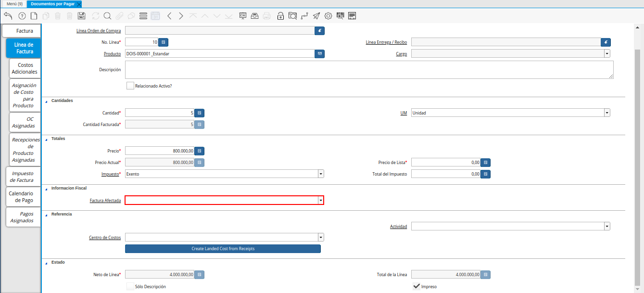Toggle the Impreso checkbox
644x293 pixels.
[x=417, y=286]
